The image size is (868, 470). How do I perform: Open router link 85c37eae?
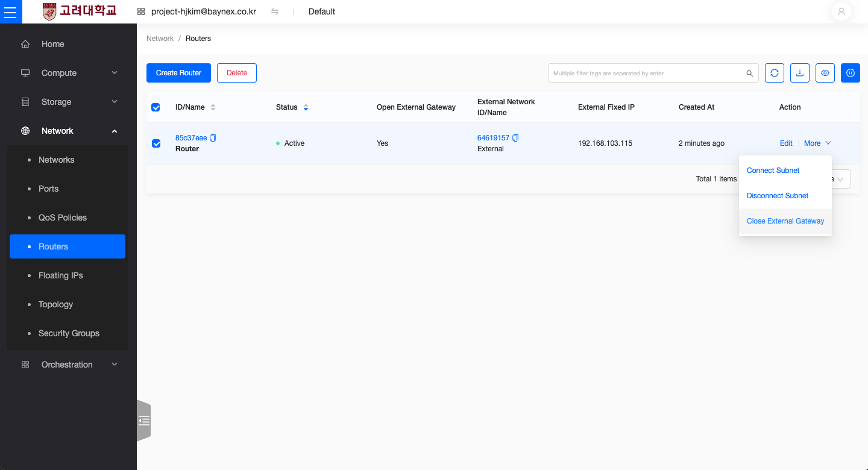191,138
